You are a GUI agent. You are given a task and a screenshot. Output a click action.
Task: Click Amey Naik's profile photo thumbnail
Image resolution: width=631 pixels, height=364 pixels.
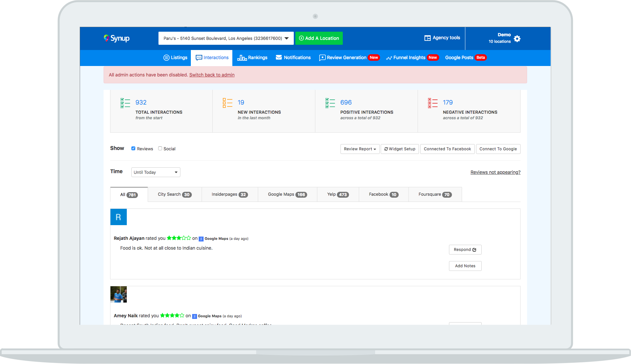[119, 294]
